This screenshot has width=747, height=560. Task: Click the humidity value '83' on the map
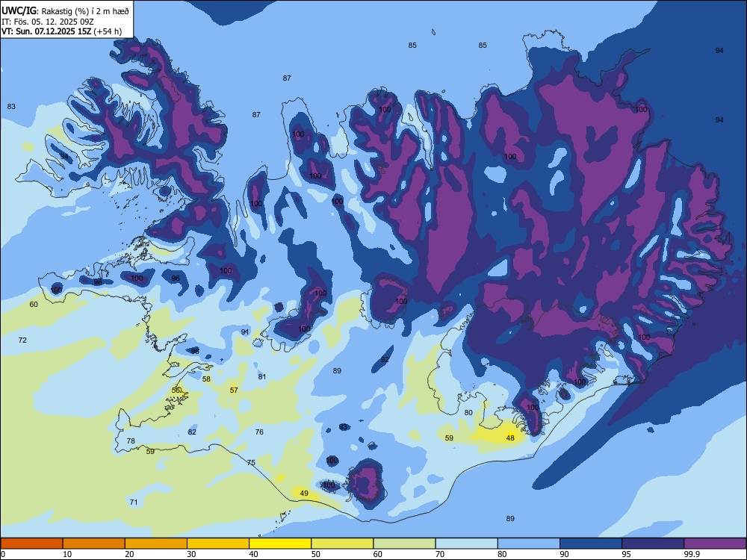(x=11, y=106)
